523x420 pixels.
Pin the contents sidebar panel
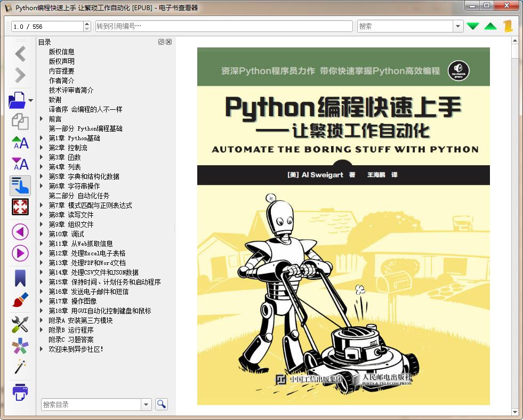tap(162, 42)
